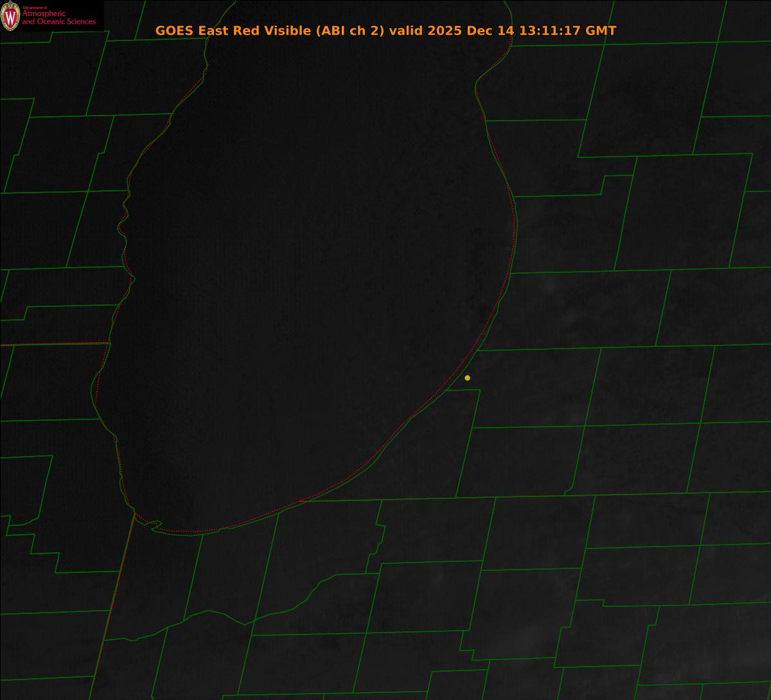Click the small harbor inlet on southern lakeshore
The width and height of the screenshot is (771, 700).
tap(155, 525)
